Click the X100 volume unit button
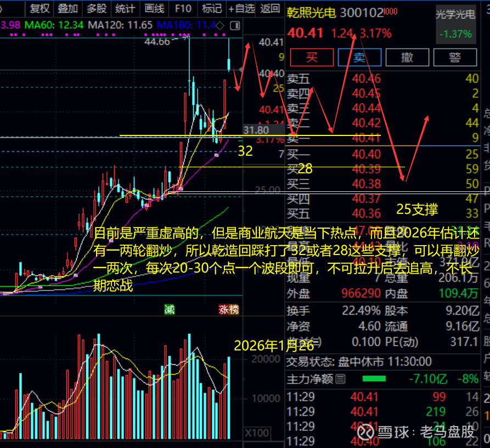 pos(257,433)
